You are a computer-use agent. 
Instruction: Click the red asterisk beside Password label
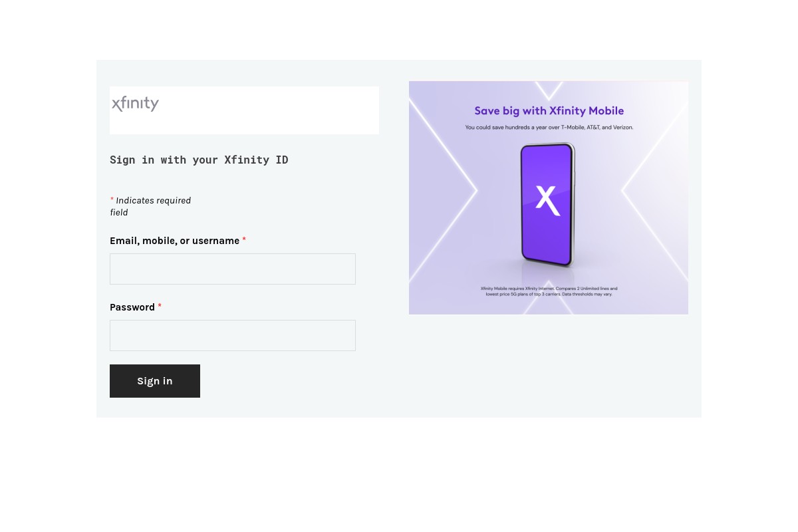coord(160,307)
